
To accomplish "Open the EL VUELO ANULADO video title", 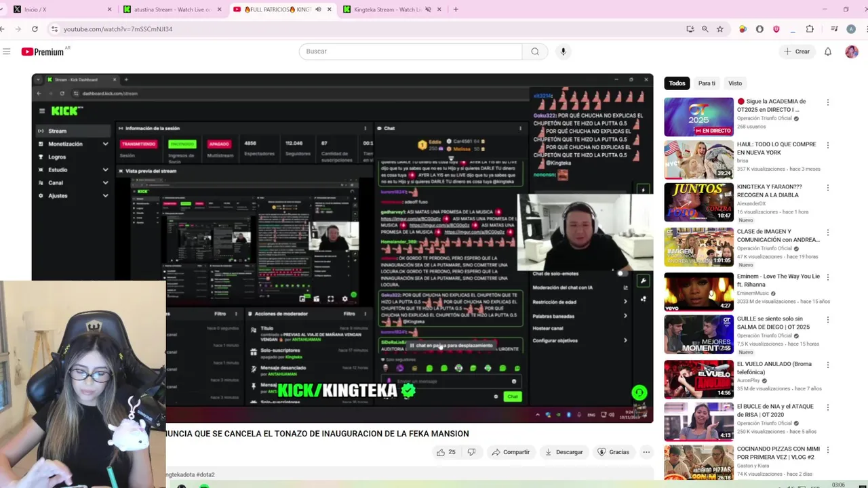I will 774,368.
